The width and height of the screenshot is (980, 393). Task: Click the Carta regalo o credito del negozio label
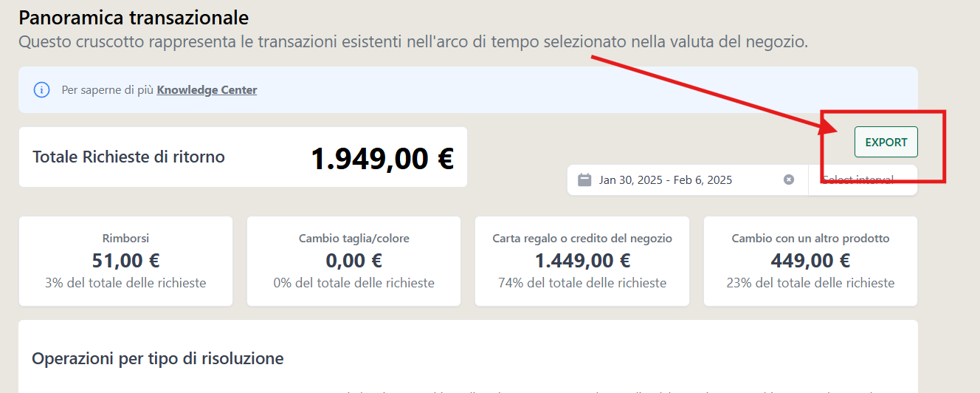click(582, 239)
